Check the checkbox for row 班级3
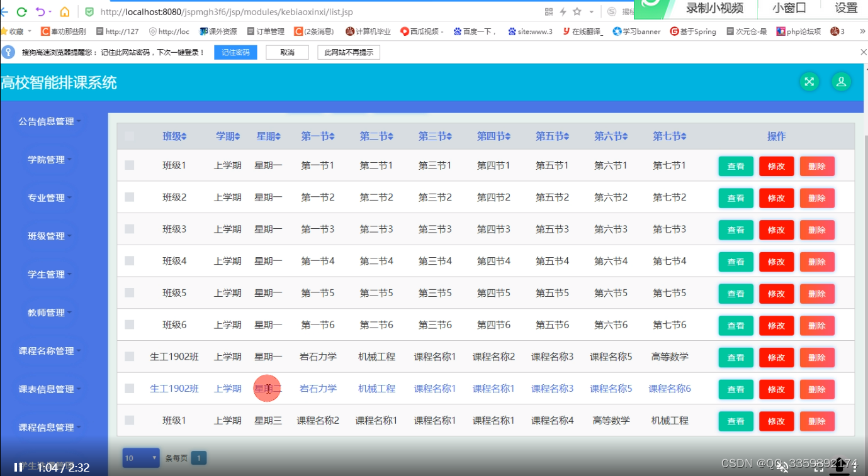This screenshot has height=476, width=868. pyautogui.click(x=129, y=229)
